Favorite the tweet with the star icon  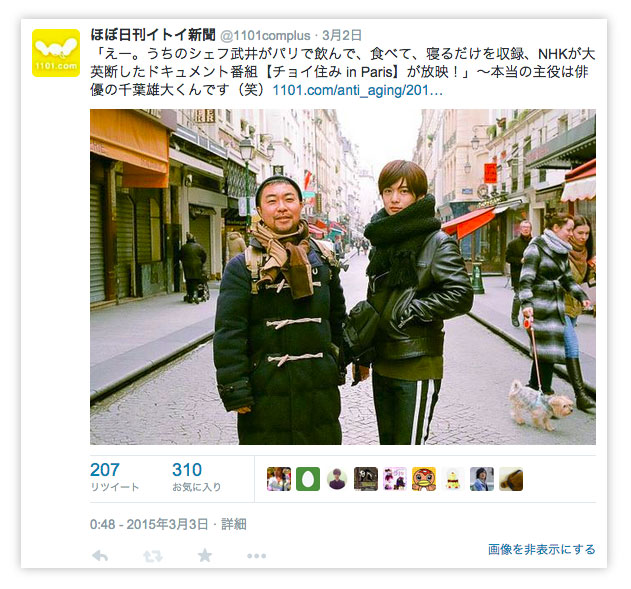[x=205, y=556]
